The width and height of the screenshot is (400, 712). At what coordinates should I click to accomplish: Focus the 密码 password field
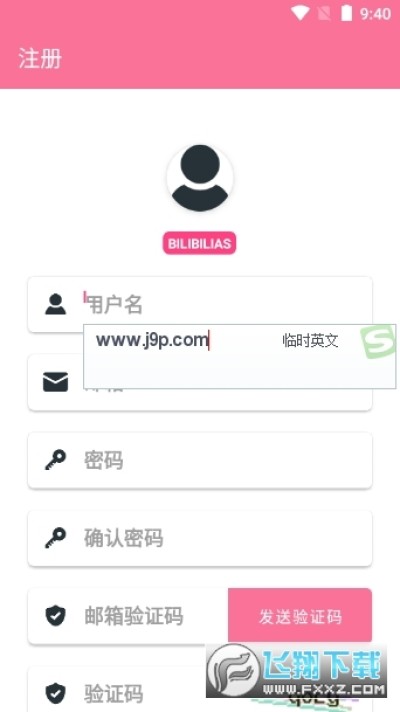(200, 460)
